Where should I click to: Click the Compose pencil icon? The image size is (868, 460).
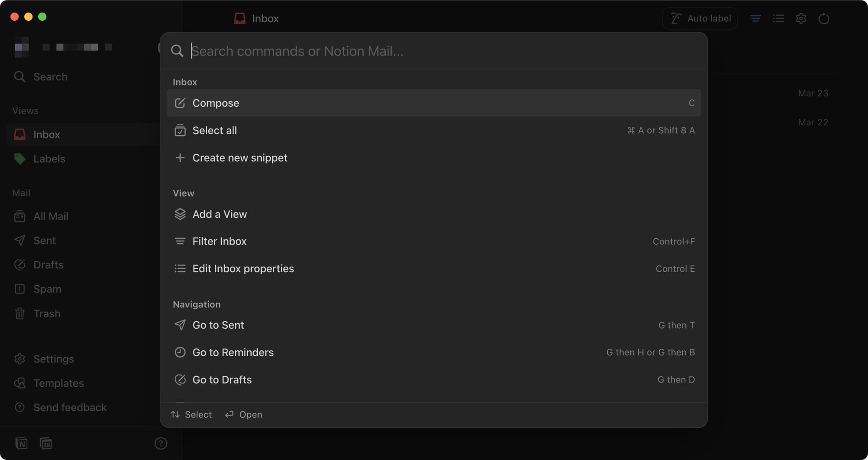(180, 103)
